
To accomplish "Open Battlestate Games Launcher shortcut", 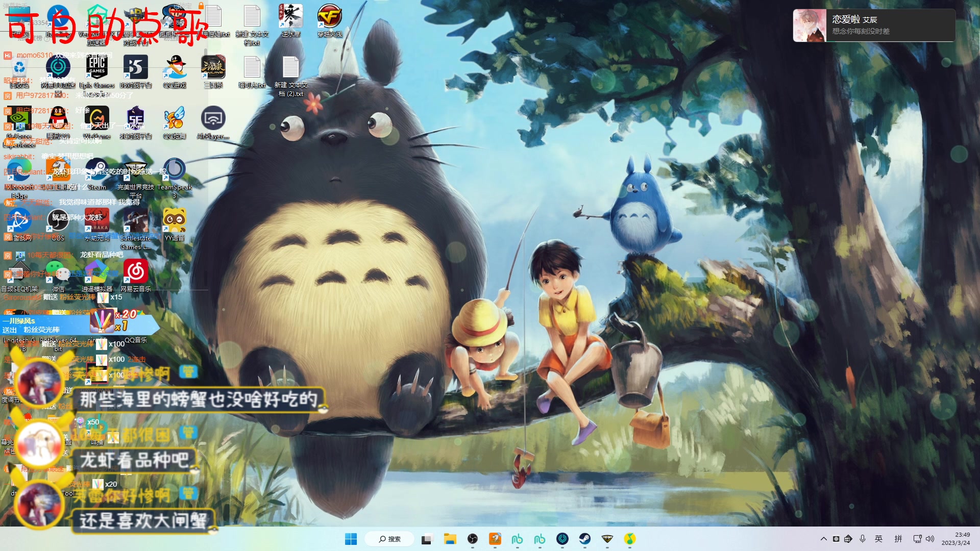I will click(x=136, y=229).
